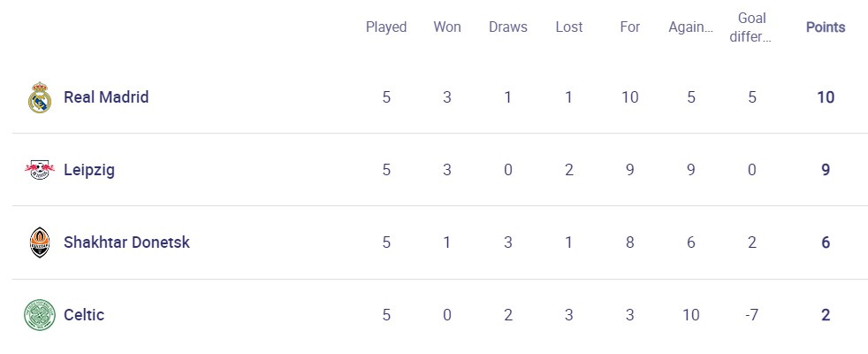868x354 pixels.
Task: Click the Goal difference column header
Action: pos(751,27)
